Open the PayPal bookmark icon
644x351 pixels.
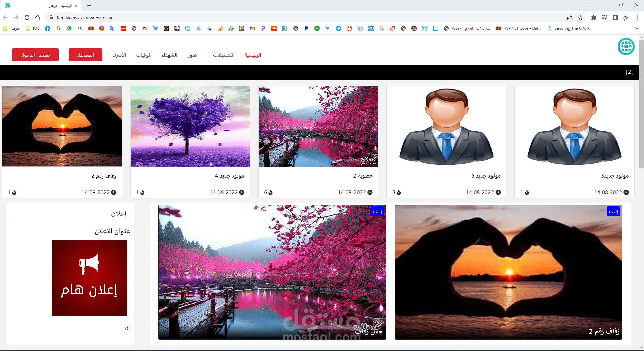306,28
